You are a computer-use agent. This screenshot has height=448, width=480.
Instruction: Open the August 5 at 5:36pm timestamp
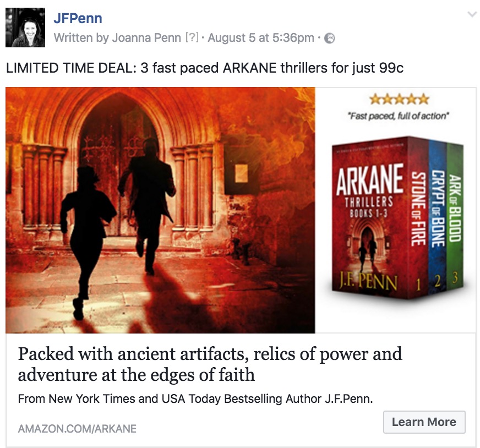point(261,38)
